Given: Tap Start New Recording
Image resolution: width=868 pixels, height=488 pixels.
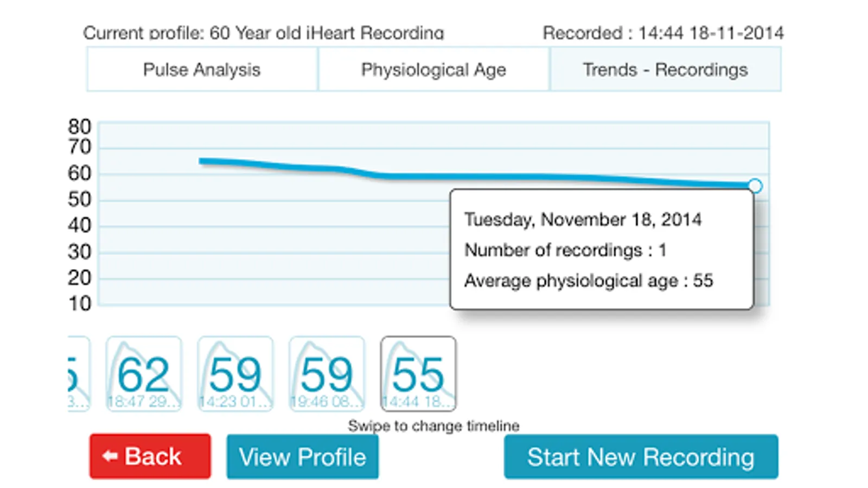Looking at the screenshot, I should point(641,457).
